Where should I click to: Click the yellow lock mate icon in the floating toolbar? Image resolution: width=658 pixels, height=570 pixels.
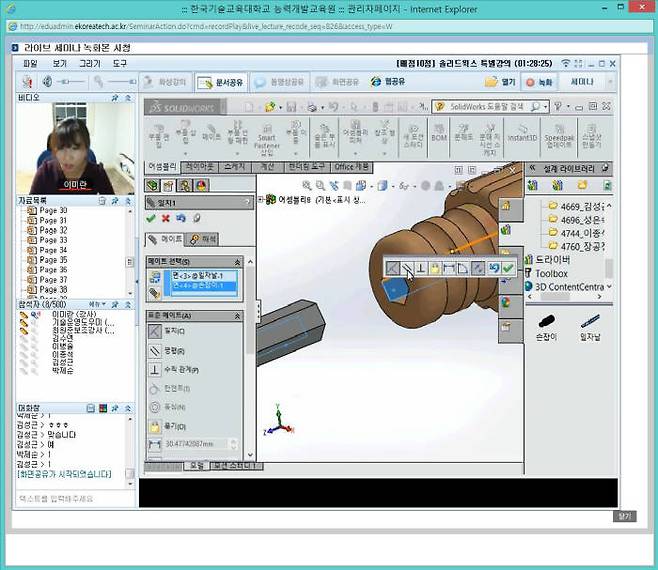(x=435, y=268)
